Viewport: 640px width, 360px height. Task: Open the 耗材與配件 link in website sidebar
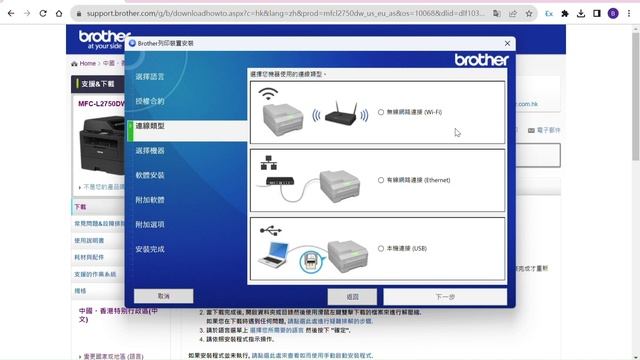click(x=89, y=257)
